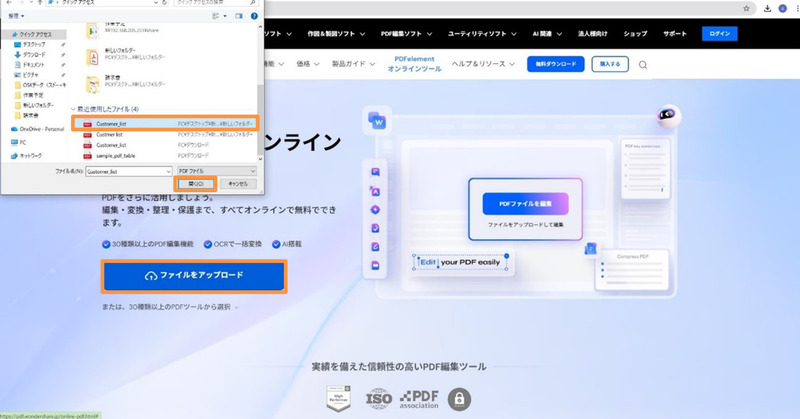800x419 pixels.
Task: Expand the 価格 menu
Action: (x=308, y=64)
